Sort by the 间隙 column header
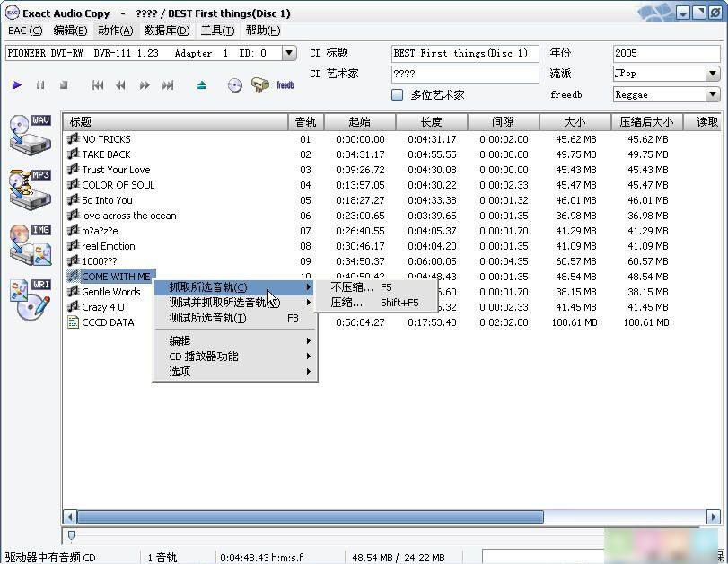728x564 pixels. [x=504, y=122]
